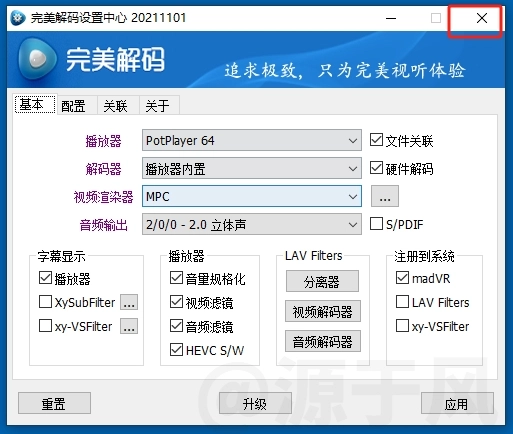513x434 pixels.
Task: Open XySubFilter settings ... button
Action: [129, 302]
